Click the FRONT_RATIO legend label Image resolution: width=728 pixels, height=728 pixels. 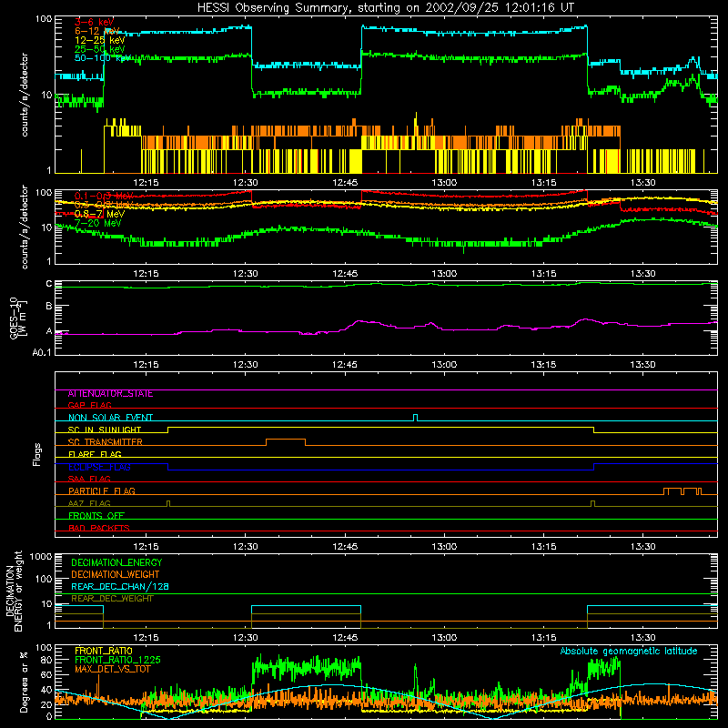104,652
